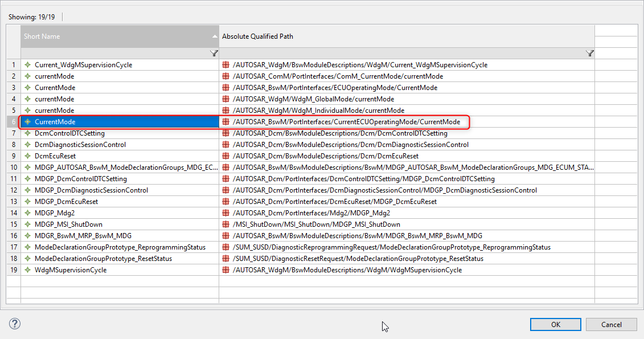Click the red grid icon of CurrentECUOperatingMode path
The height and width of the screenshot is (339, 644).
(x=225, y=122)
